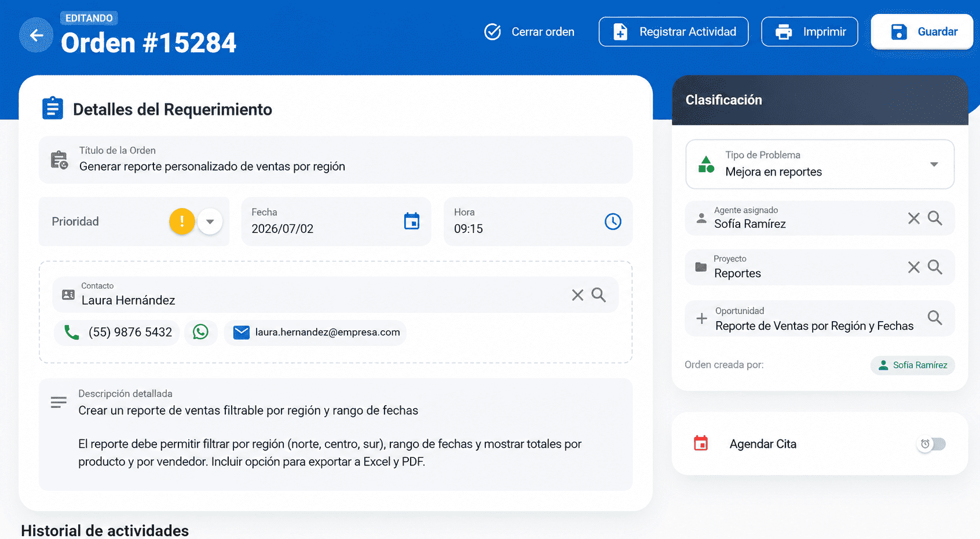Search contacts with the Contacto magnifier

[599, 295]
